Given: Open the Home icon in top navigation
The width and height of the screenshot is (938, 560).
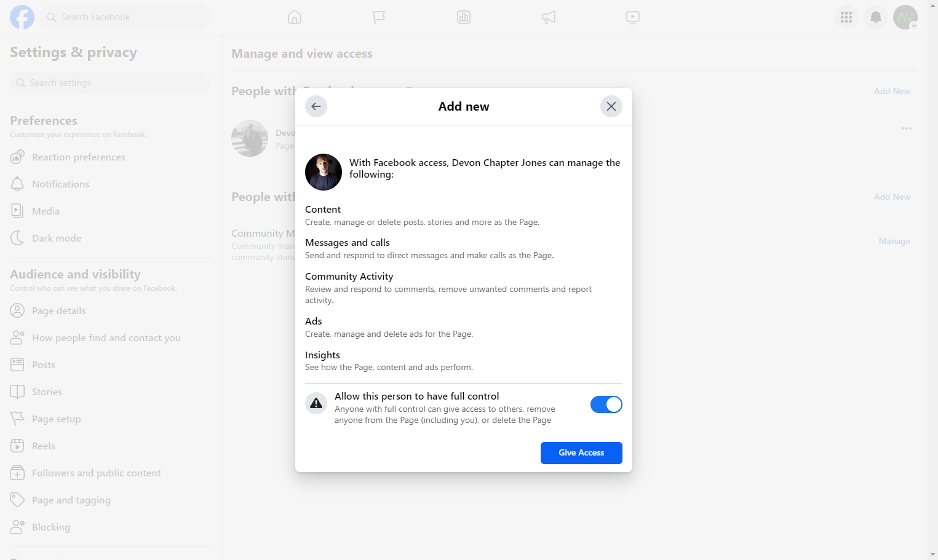Looking at the screenshot, I should pyautogui.click(x=295, y=17).
